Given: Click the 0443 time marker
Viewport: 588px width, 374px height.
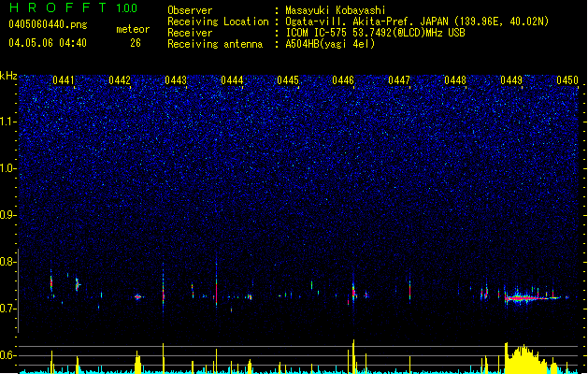Looking at the screenshot, I should click(x=176, y=80).
